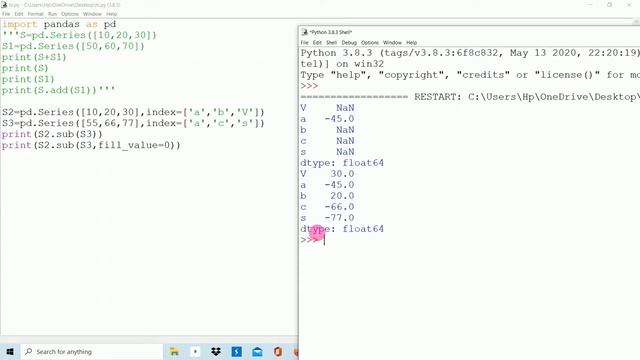The image size is (640, 360).
Task: Click the line 'print(S.add(S1))'
Action: pos(58,90)
